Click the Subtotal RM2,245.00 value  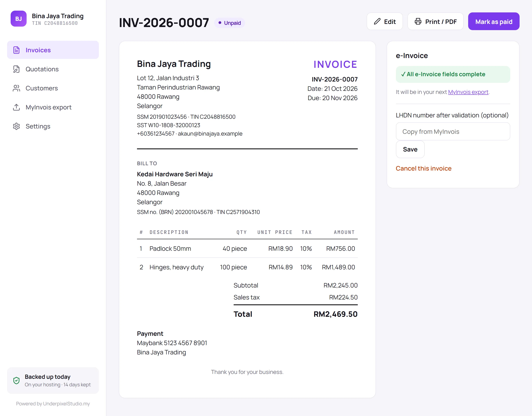point(340,286)
